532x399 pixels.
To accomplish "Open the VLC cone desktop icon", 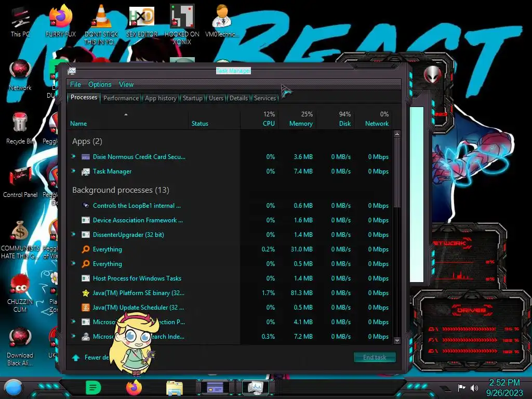I will [x=101, y=24].
